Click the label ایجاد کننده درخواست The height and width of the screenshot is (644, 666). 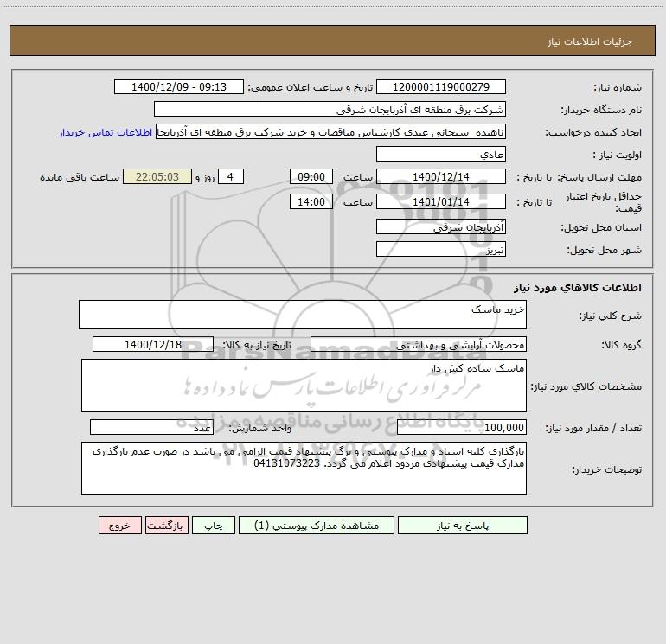(593, 133)
